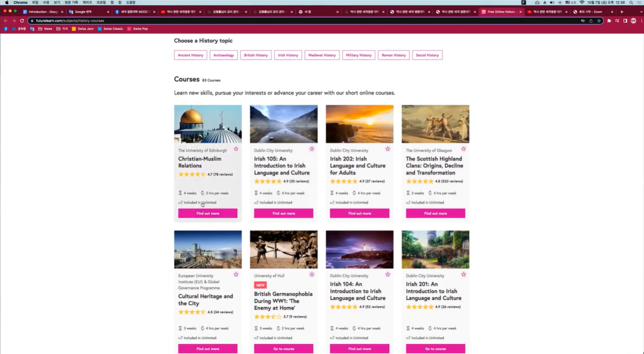Select the Roman History topic
This screenshot has height=354, width=644.
(394, 55)
